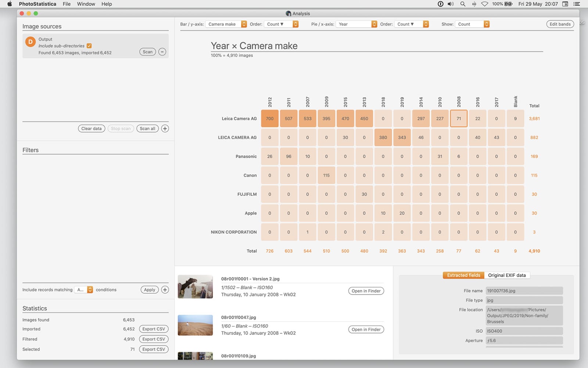Open the Pie axis Order Count dropdown
Screen dimensions: 588x368
(x=412, y=24)
